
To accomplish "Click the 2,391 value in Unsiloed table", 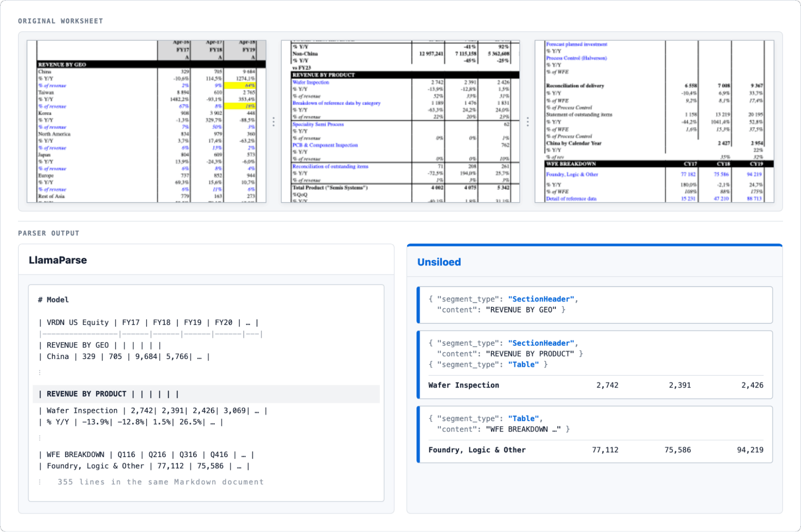I will [680, 385].
